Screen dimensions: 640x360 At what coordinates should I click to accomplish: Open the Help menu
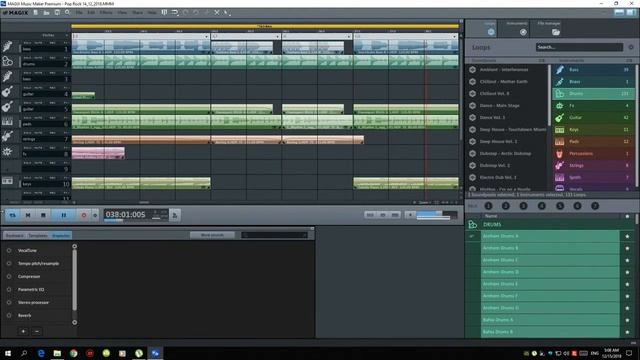click(x=152, y=13)
